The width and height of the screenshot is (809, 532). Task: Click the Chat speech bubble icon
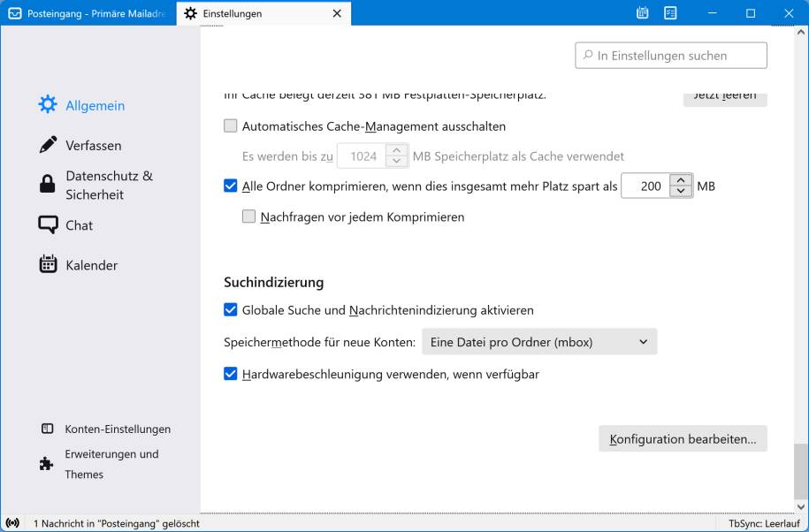pyautogui.click(x=48, y=225)
